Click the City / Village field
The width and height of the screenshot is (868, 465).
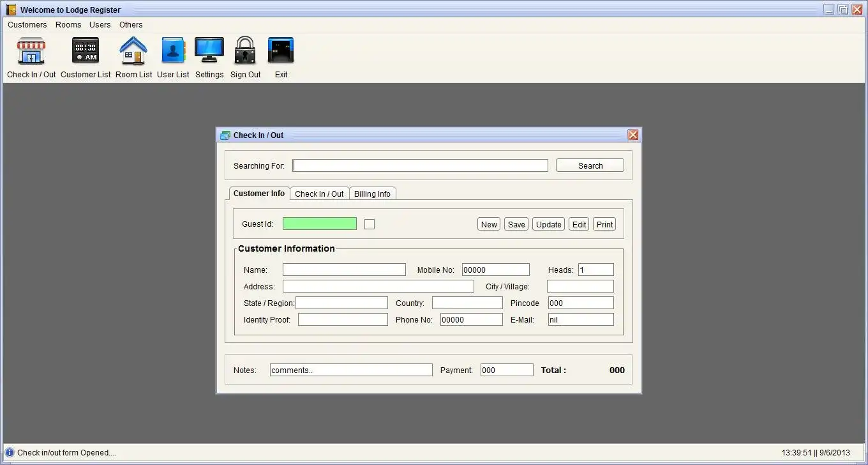tap(580, 286)
